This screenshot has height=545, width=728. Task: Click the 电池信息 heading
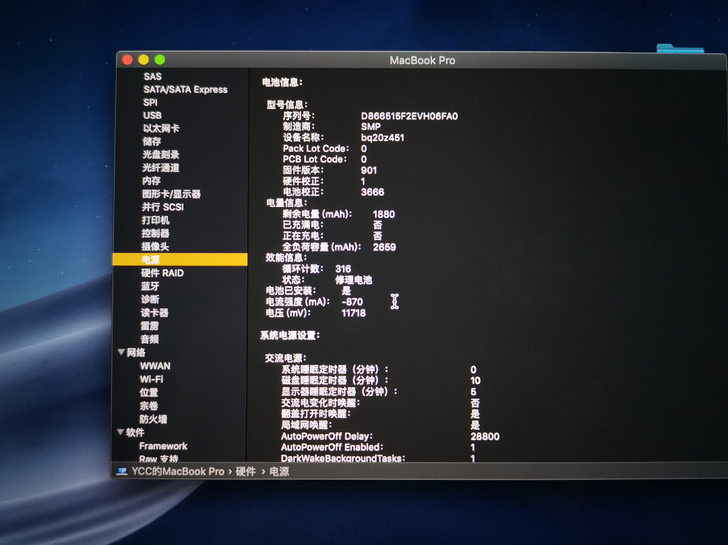point(282,82)
